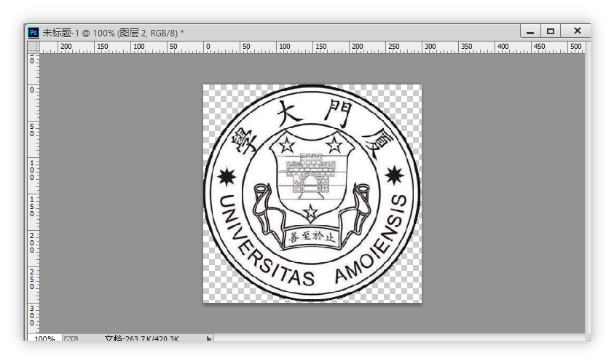Click the document size readout in status bar
Image resolution: width=614 pixels, height=364 pixels.
[x=142, y=339]
